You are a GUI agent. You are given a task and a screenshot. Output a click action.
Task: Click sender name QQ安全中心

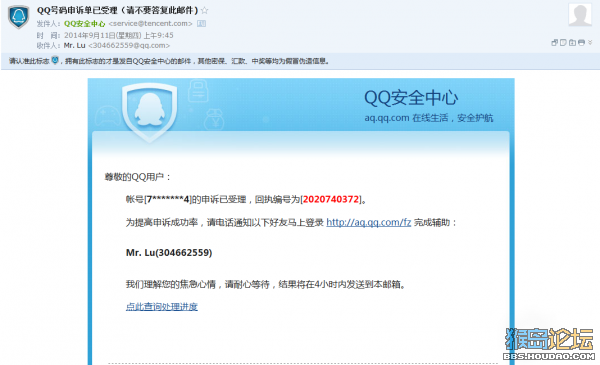[85, 24]
